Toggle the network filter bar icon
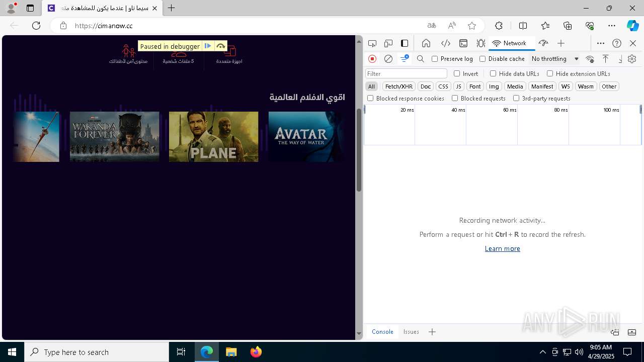 coord(405,59)
